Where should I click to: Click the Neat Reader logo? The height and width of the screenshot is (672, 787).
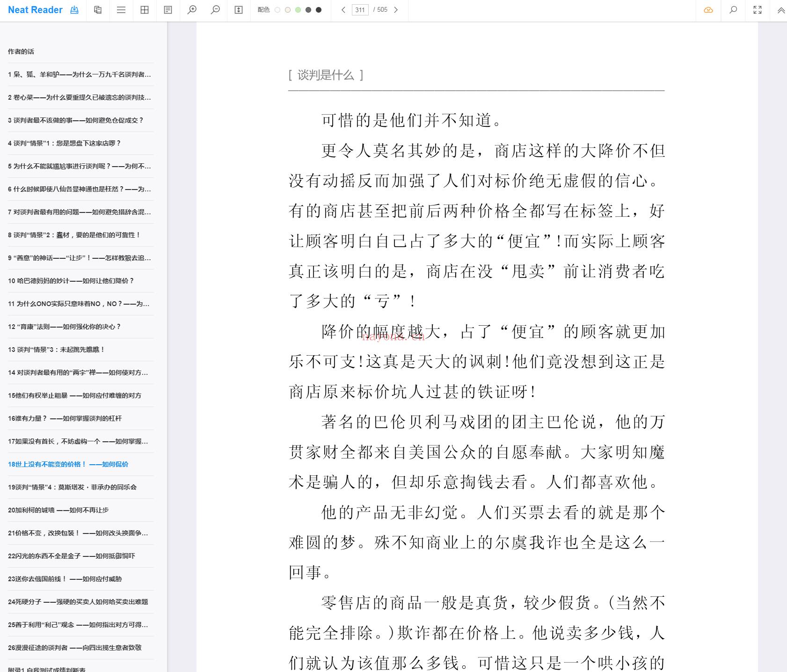click(35, 10)
